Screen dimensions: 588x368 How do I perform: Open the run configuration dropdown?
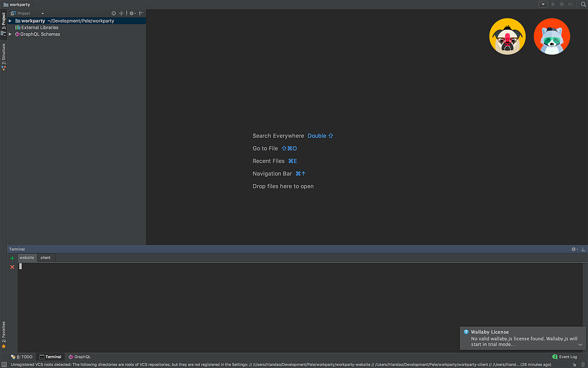click(x=543, y=4)
